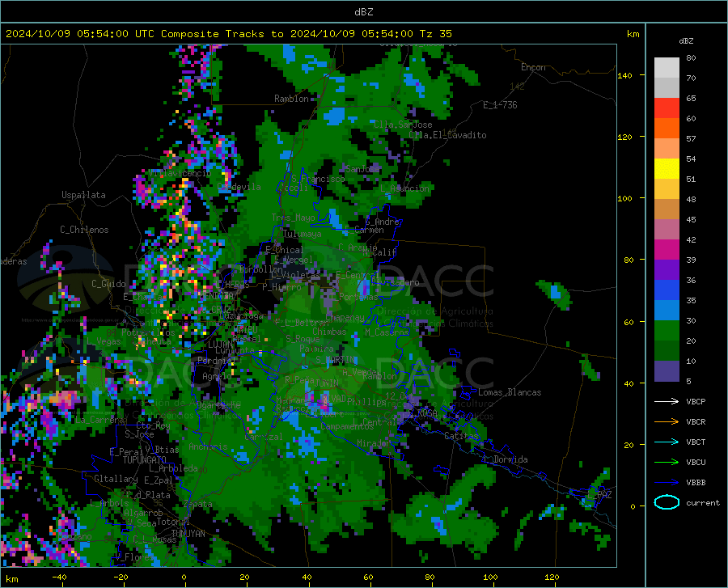This screenshot has height=588, width=728.
Task: Click the E_1-736 station label
Action: pos(500,105)
